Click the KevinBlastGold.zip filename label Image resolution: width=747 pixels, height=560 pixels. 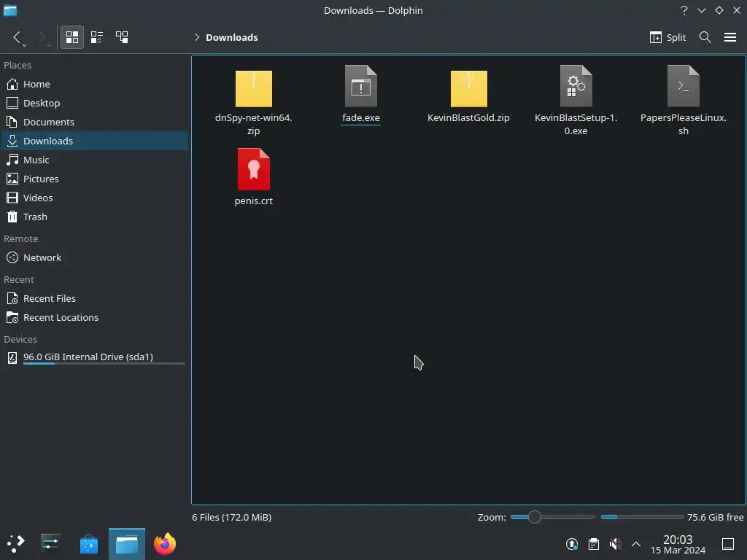pos(468,117)
